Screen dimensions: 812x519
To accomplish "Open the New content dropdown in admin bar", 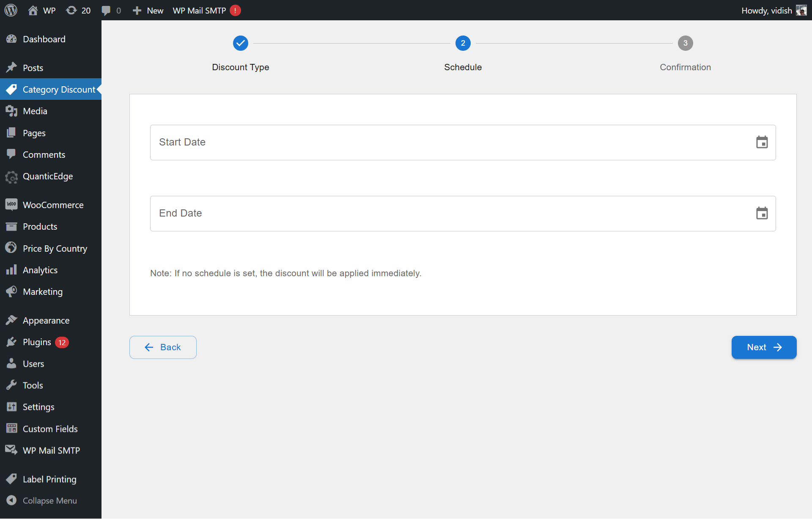I will [148, 10].
